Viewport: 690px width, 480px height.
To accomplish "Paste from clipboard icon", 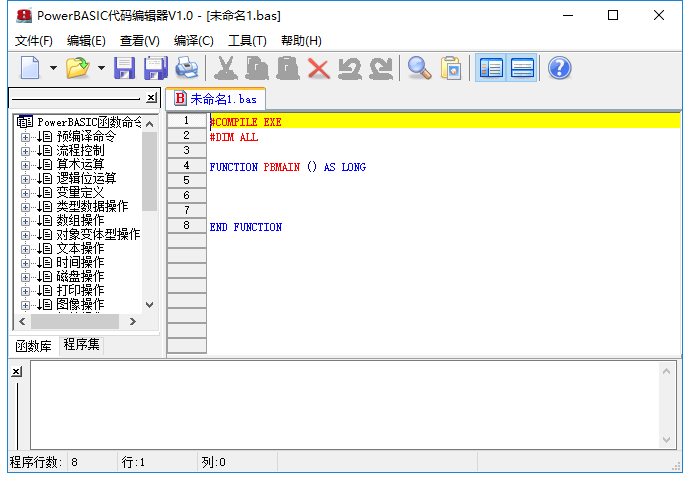I will tap(288, 68).
